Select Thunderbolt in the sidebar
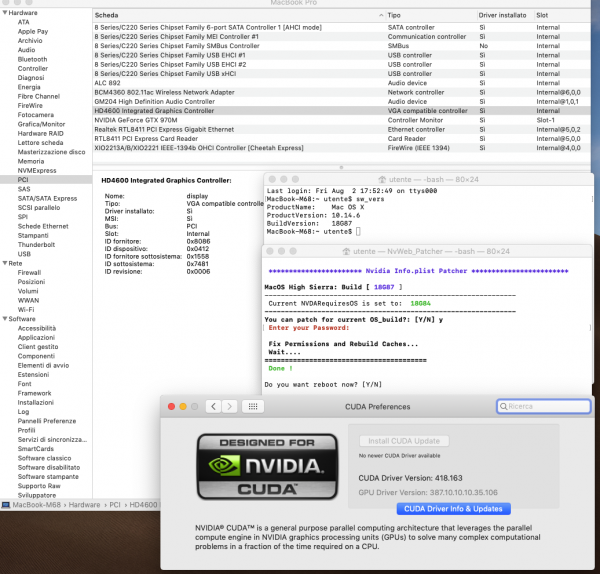 [36, 245]
